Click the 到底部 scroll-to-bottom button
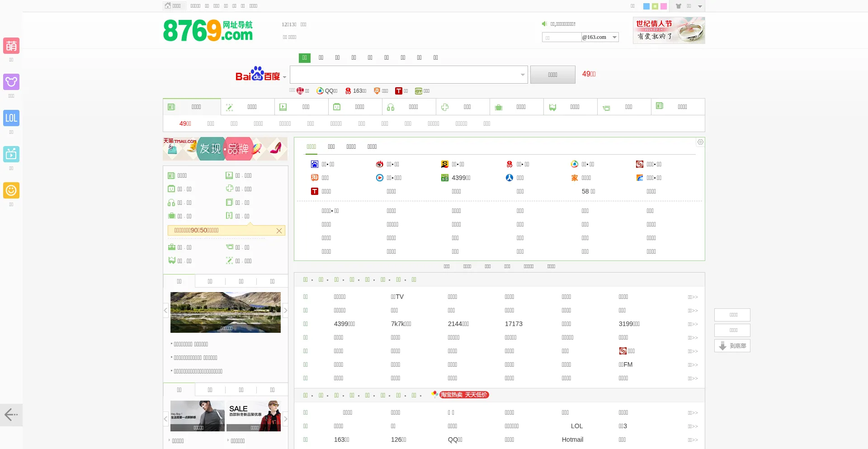 click(x=732, y=346)
